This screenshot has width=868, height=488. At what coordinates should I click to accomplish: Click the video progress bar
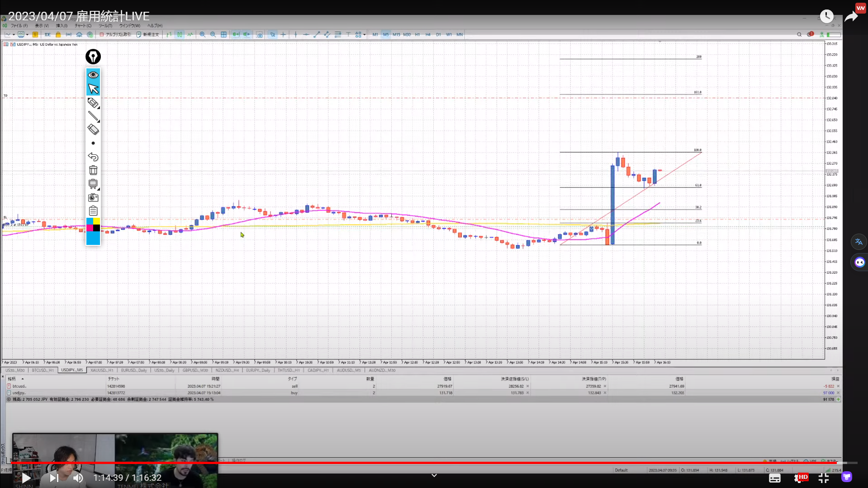pyautogui.click(x=434, y=463)
